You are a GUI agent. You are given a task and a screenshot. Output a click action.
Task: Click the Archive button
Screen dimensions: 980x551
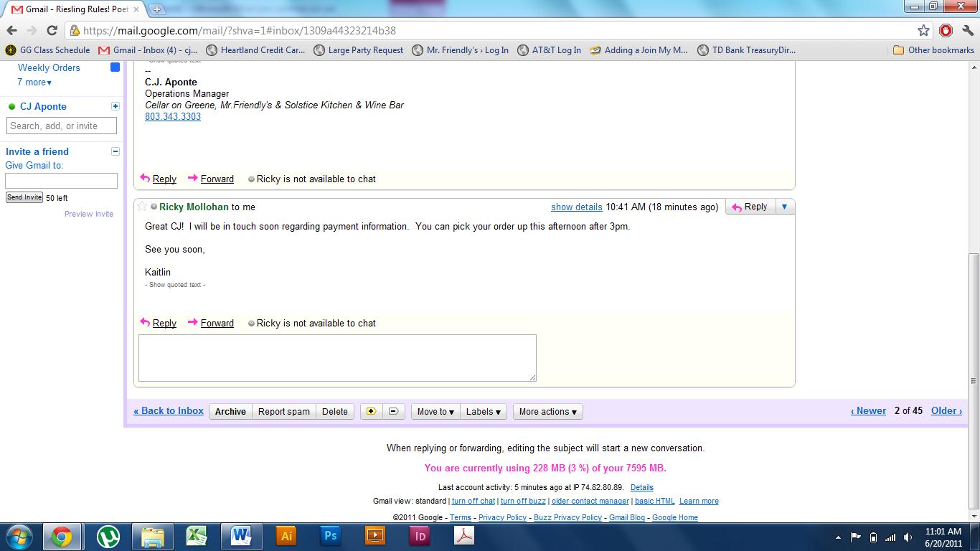pos(230,412)
